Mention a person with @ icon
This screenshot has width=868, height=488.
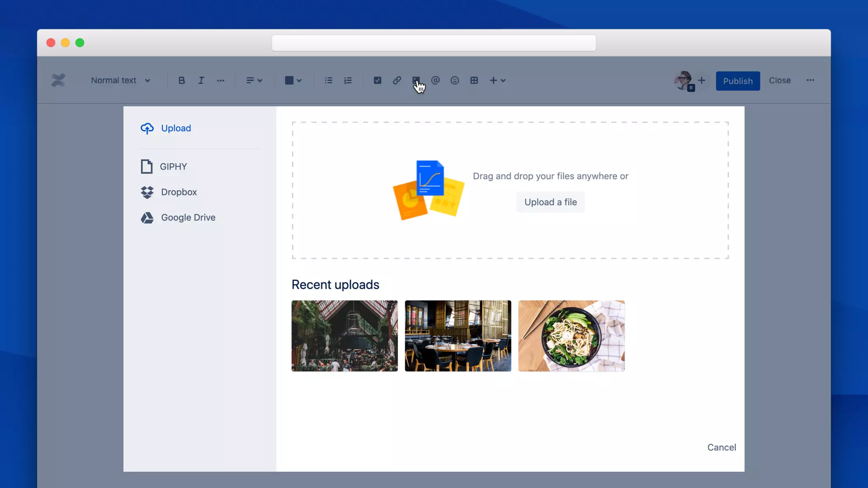click(435, 80)
